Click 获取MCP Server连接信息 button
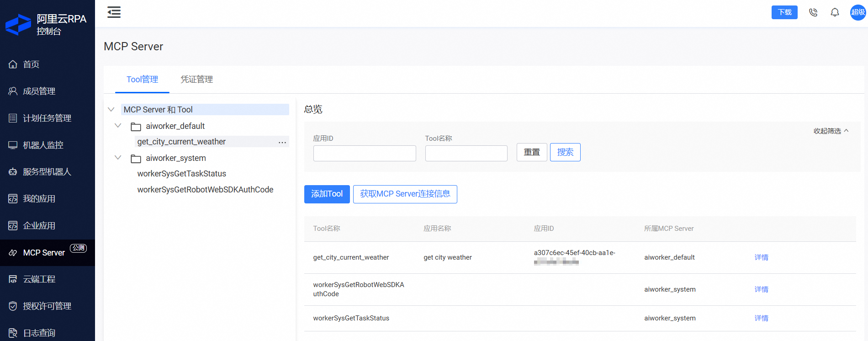This screenshot has height=341, width=868. (x=405, y=194)
